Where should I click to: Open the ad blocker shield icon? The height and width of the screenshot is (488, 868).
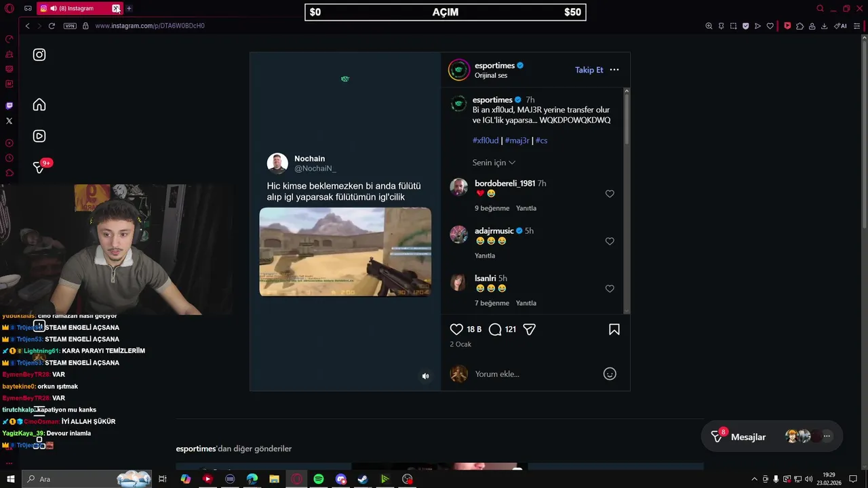pos(745,26)
